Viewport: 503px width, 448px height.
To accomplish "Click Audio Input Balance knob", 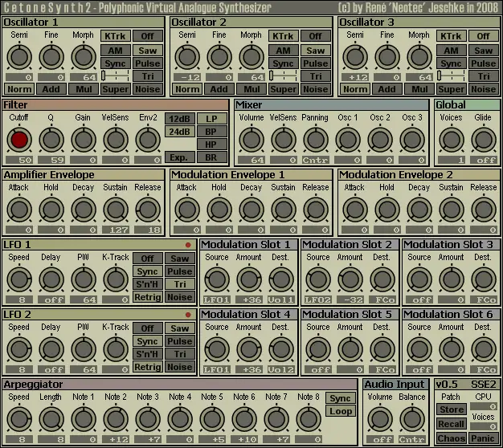I will (x=412, y=419).
